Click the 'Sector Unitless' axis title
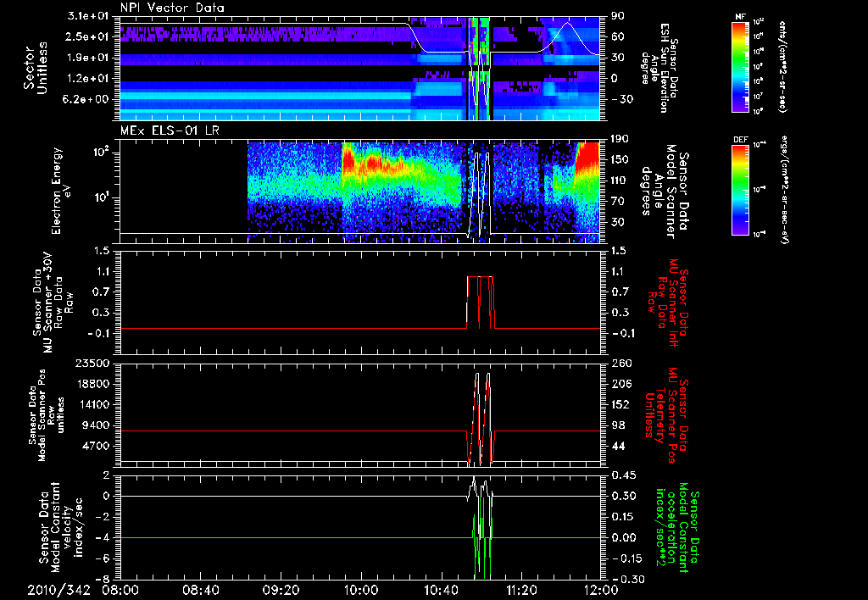 (x=36, y=68)
